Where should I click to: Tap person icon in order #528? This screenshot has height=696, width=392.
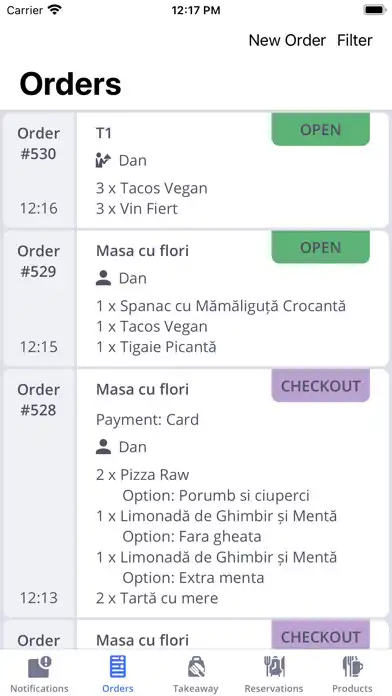103,447
